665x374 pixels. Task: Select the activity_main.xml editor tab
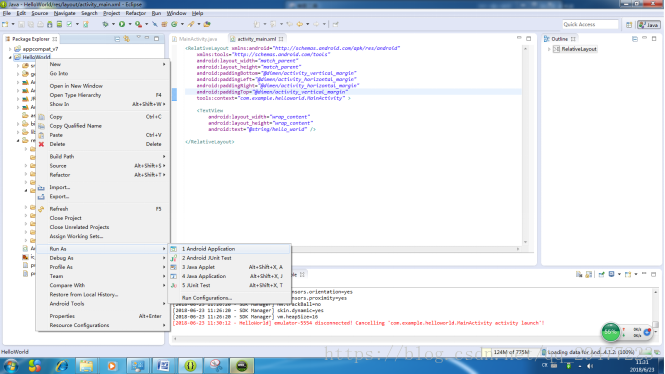(x=256, y=39)
